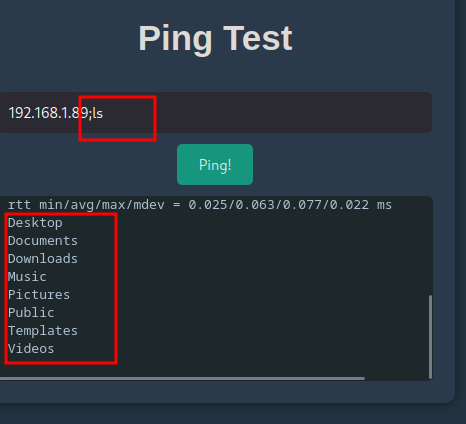Click the output panel's vertical scrollbar thumb
This screenshot has width=466, height=424.
430,337
